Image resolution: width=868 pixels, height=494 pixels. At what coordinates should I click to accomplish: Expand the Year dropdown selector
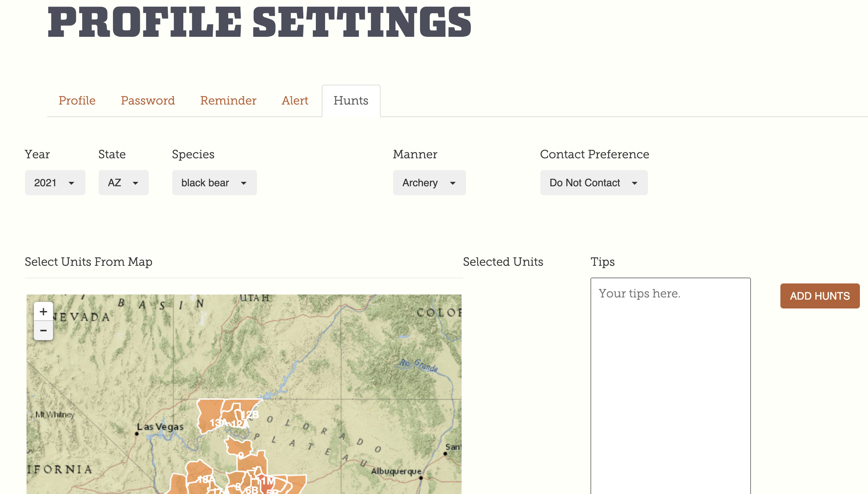pyautogui.click(x=55, y=182)
